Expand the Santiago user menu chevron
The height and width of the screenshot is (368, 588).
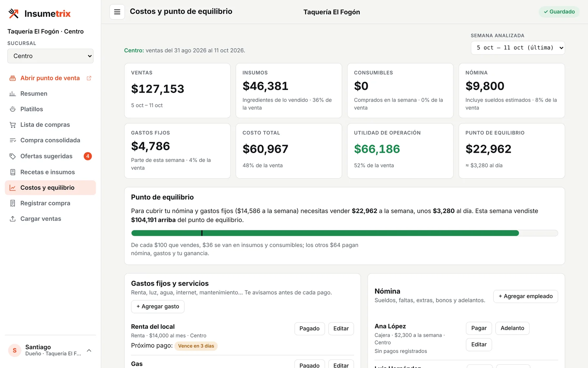tap(89, 350)
